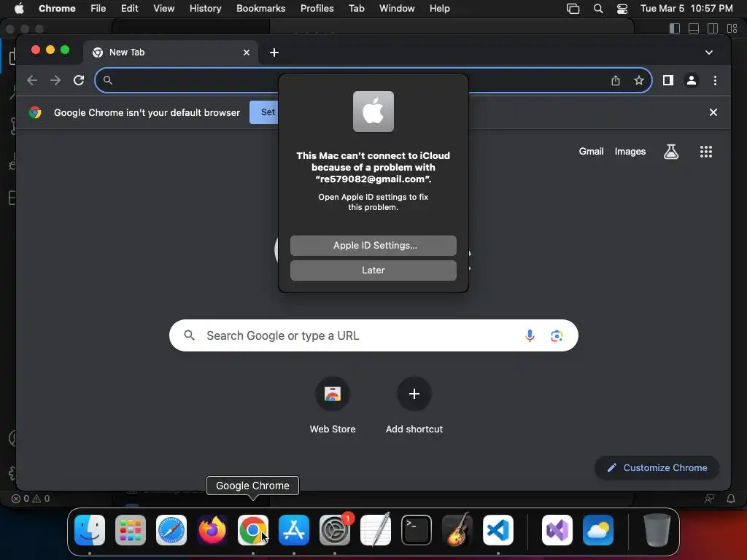The image size is (747, 560).
Task: Click the Chrome back arrow button
Action: click(32, 80)
